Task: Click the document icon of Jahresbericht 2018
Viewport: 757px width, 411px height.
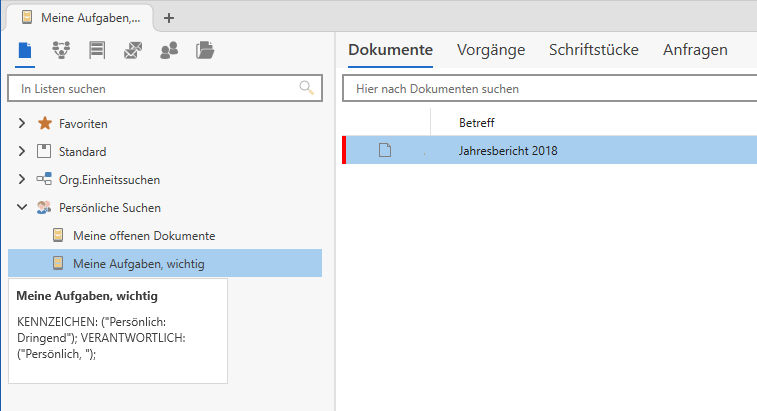Action: [x=385, y=151]
